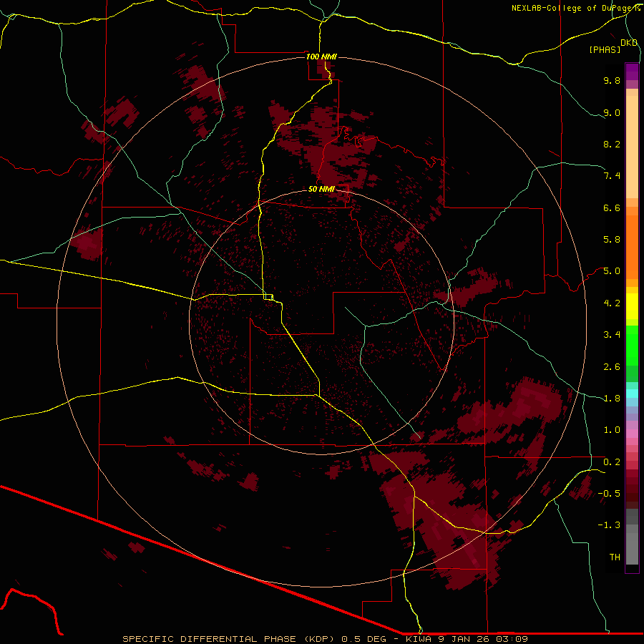Image resolution: width=644 pixels, height=644 pixels.
Task: Select the 9.8 value on the color scale
Action: (x=612, y=80)
